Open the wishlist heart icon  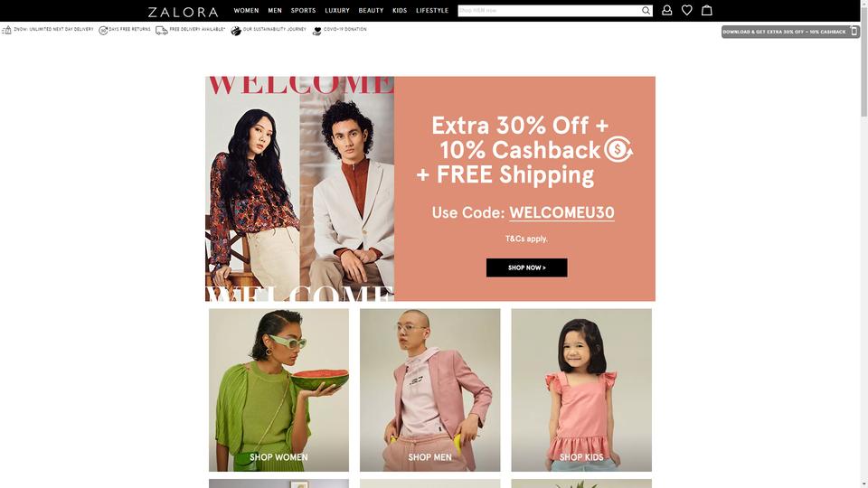[687, 10]
